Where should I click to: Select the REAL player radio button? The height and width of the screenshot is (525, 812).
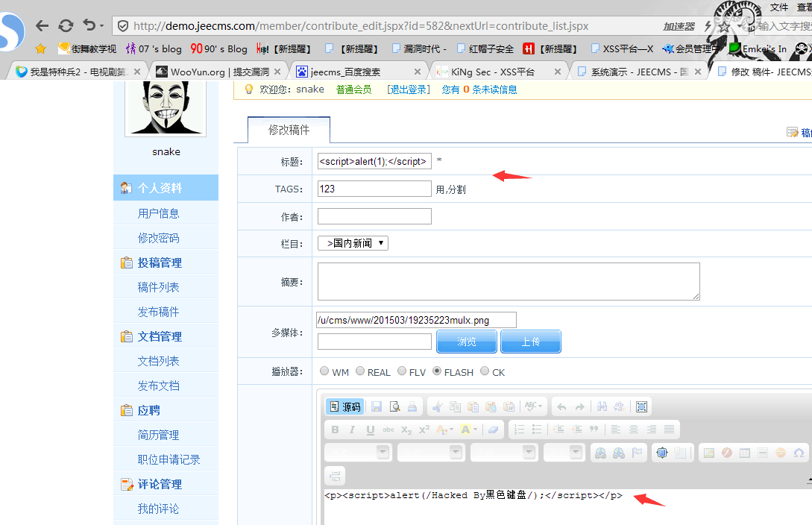point(360,371)
